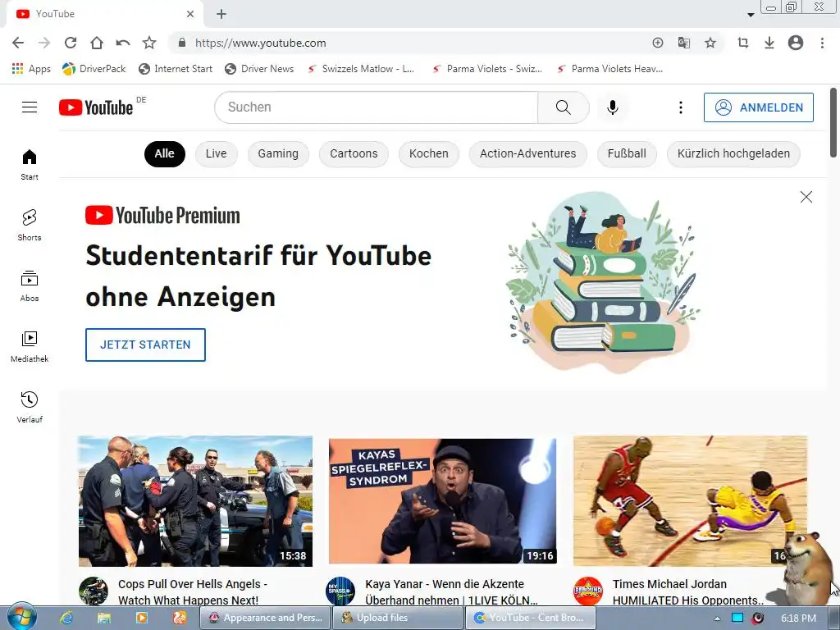Open Verlauf history in sidebar

tap(30, 407)
